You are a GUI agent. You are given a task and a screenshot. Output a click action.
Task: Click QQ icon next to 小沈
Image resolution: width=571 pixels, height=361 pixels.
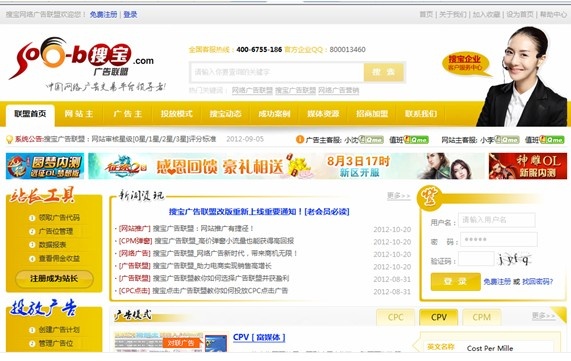point(371,140)
